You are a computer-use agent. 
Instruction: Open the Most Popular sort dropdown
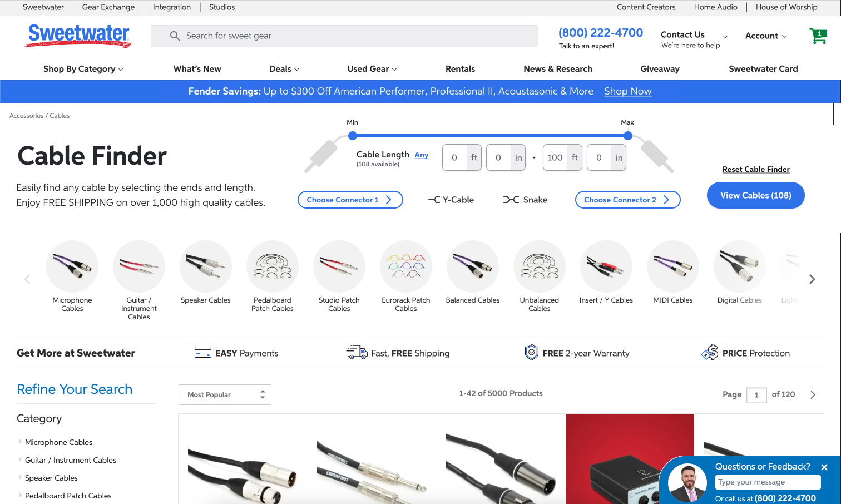pos(225,394)
